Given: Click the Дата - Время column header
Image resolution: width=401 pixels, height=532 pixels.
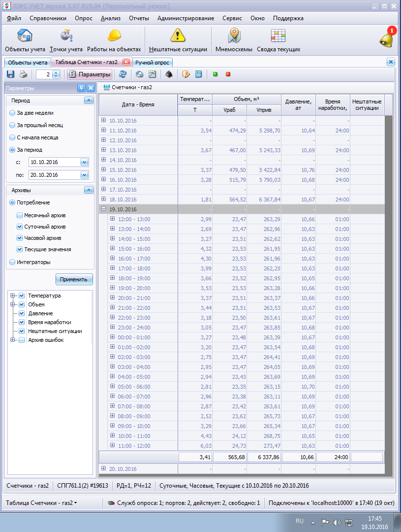Looking at the screenshot, I should pyautogui.click(x=138, y=104).
